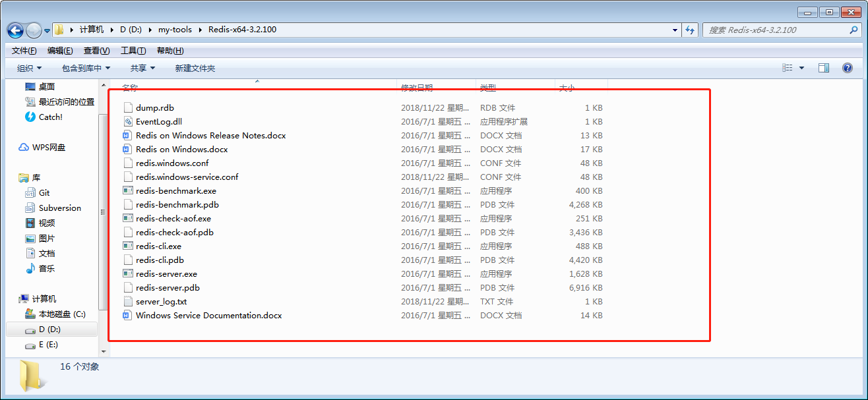Expand the 组织 dropdown menu

coord(30,69)
